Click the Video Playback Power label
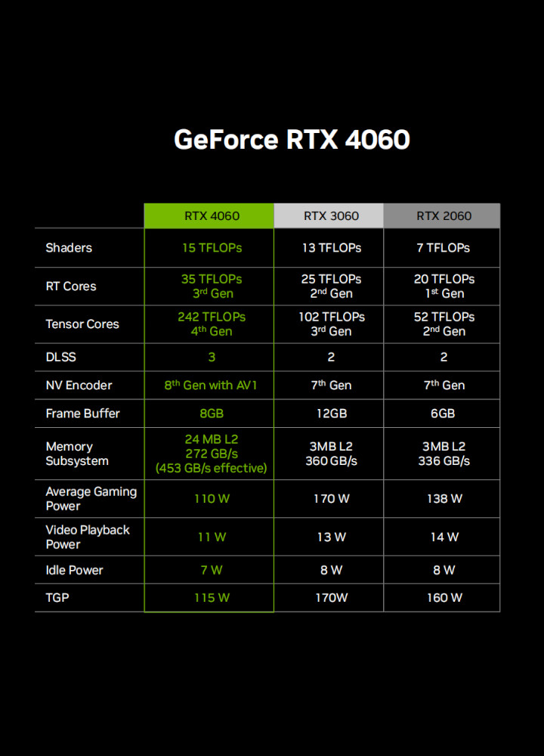Screen dimensions: 544x756 [x=88, y=537]
